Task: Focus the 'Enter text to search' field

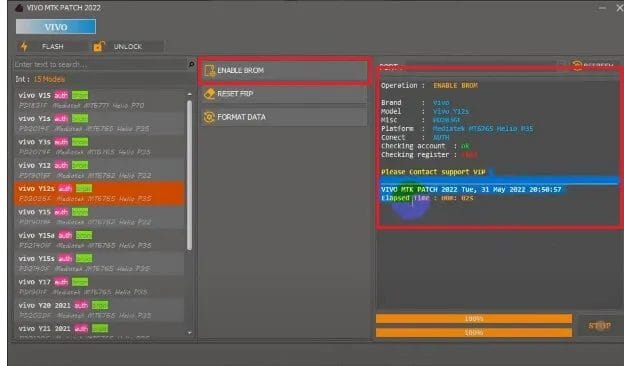Action: point(100,64)
